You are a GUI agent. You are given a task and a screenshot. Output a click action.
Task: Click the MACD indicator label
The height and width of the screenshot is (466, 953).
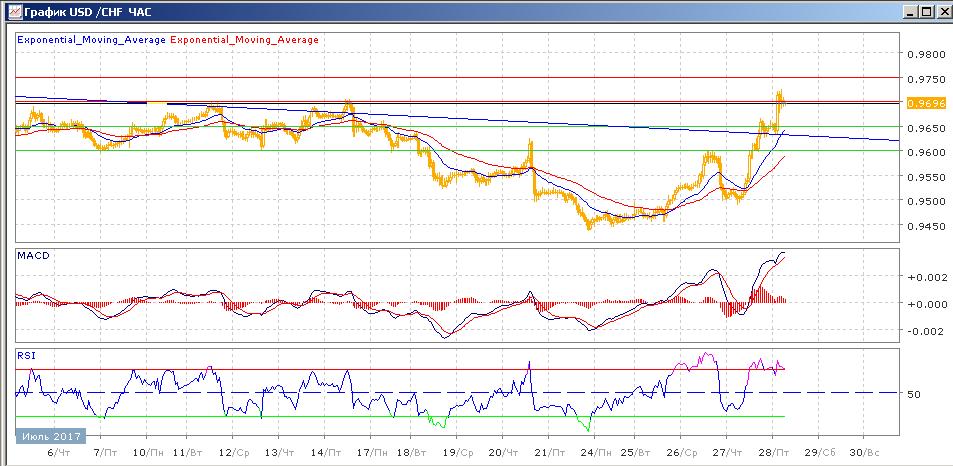coord(33,256)
